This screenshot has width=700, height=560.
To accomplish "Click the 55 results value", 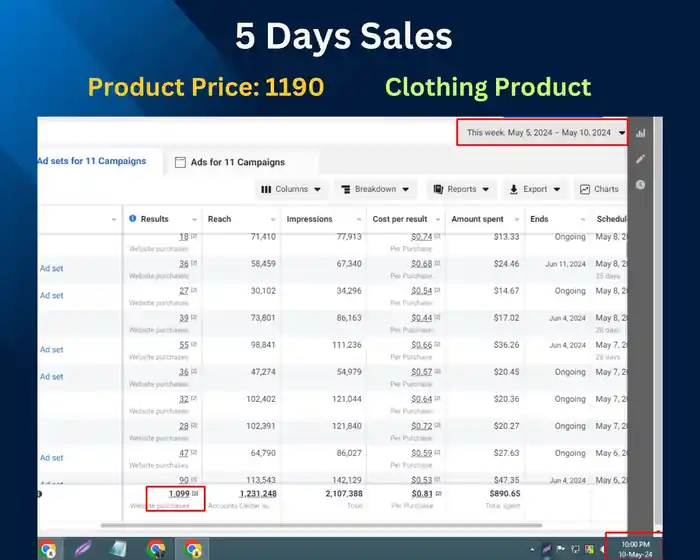I will pos(184,345).
